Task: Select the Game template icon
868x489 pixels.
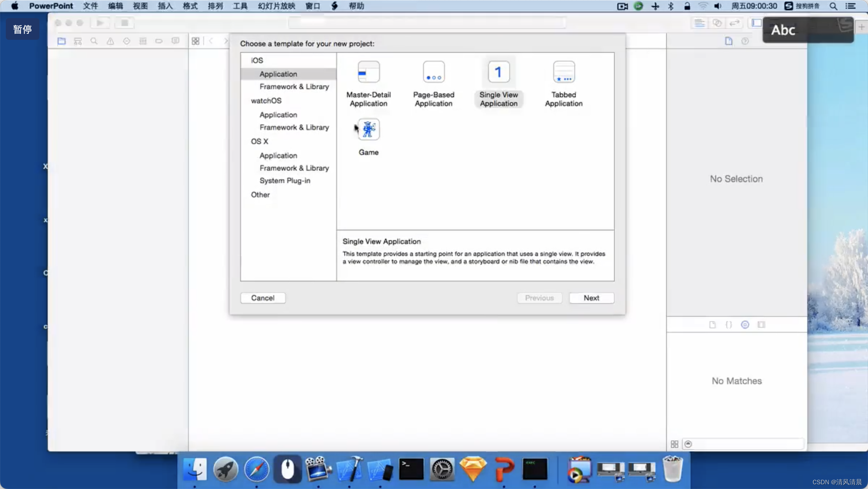Action: pyautogui.click(x=369, y=130)
